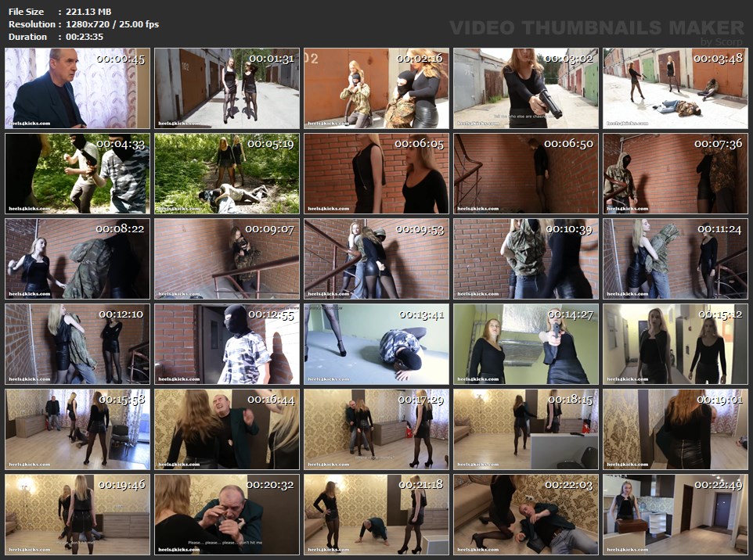Click the frame timestamped 00:10:39
This screenshot has height=560, width=753.
[526, 259]
